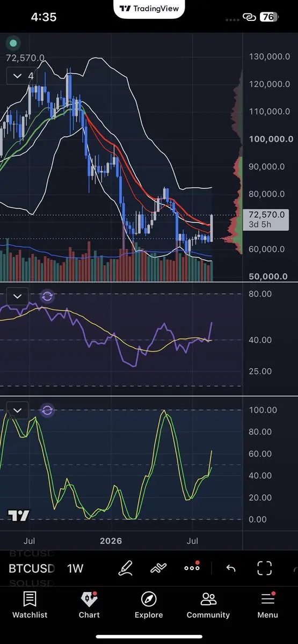Collapse the main chart legend showing 4
Viewport: 298px width, 644px height.
(x=23, y=76)
